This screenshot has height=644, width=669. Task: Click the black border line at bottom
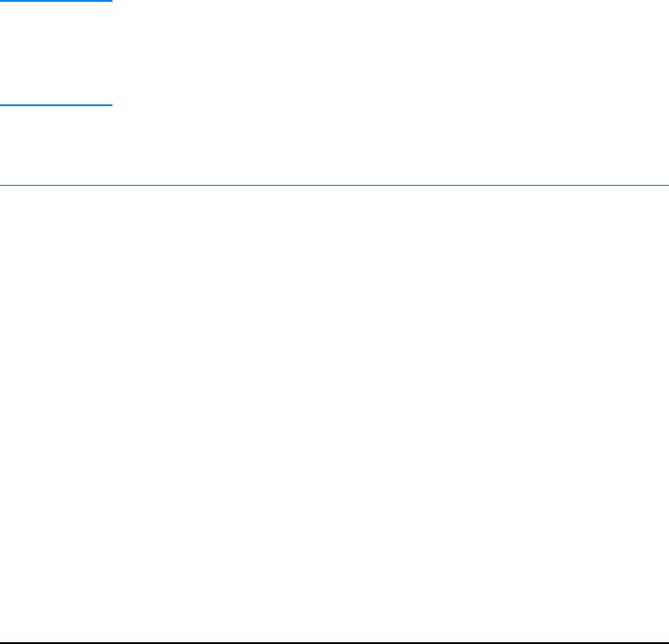[334, 643]
